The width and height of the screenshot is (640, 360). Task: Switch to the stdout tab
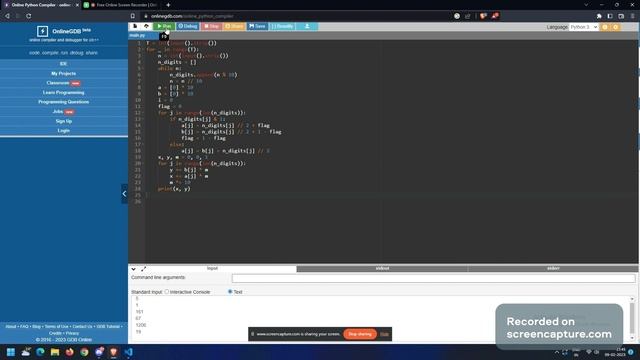click(382, 268)
